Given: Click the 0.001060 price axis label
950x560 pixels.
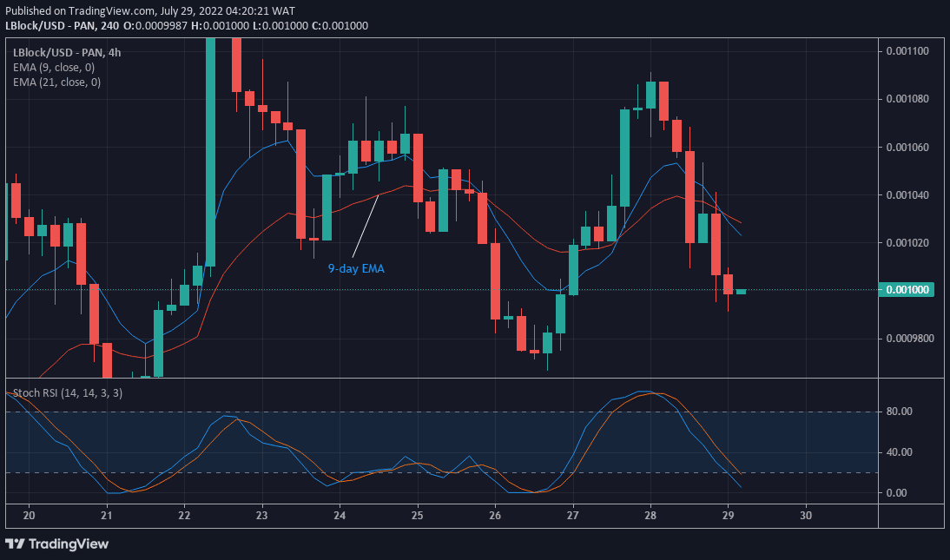Looking at the screenshot, I should (907, 148).
